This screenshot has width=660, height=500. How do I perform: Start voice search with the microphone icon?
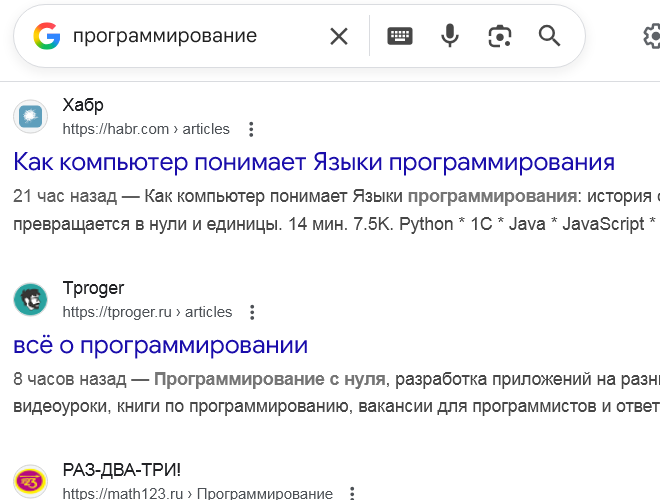[450, 36]
